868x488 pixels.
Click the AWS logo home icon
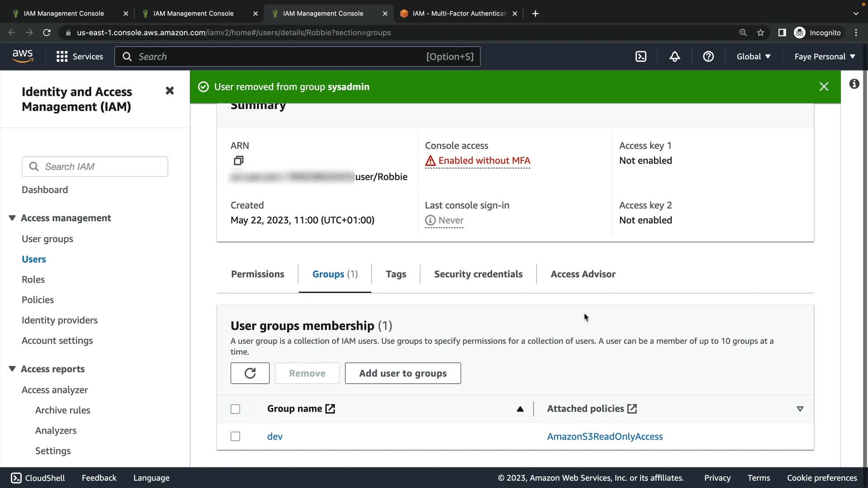point(23,56)
